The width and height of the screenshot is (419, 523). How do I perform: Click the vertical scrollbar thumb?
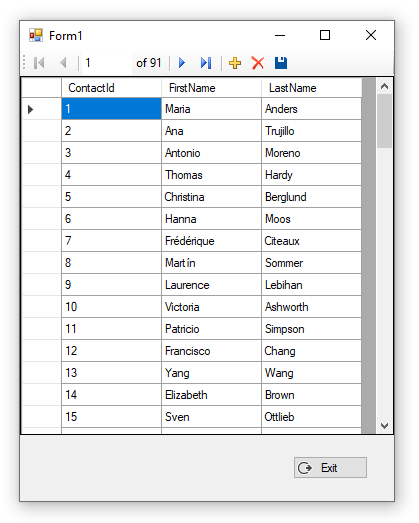pyautogui.click(x=384, y=121)
